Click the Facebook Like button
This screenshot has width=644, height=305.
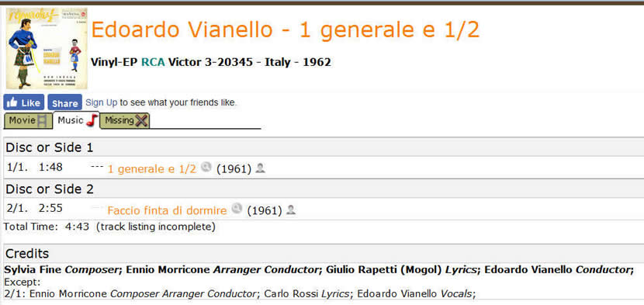(24, 102)
